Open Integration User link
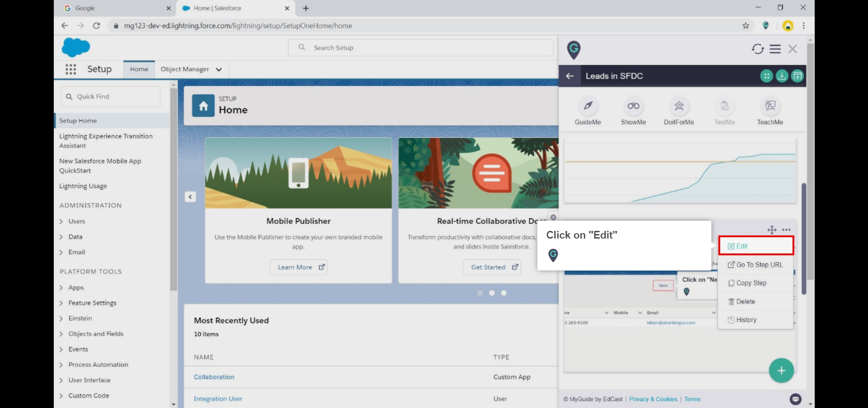The image size is (868, 408). 218,399
